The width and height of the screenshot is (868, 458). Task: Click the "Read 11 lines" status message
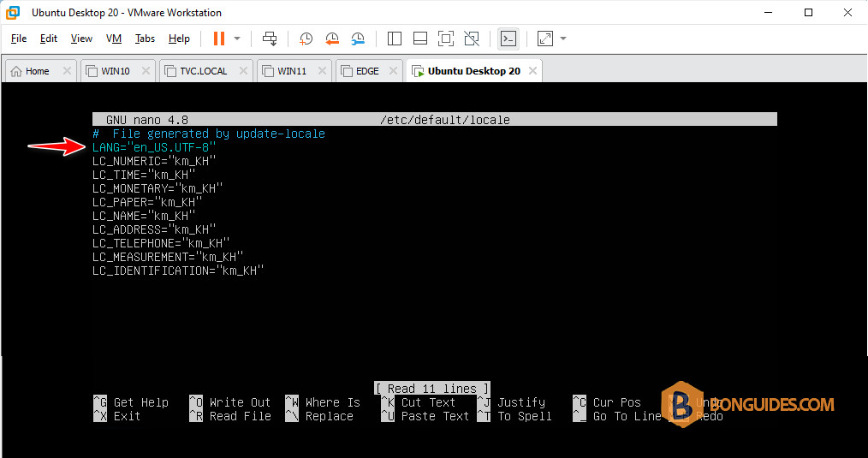pos(431,389)
